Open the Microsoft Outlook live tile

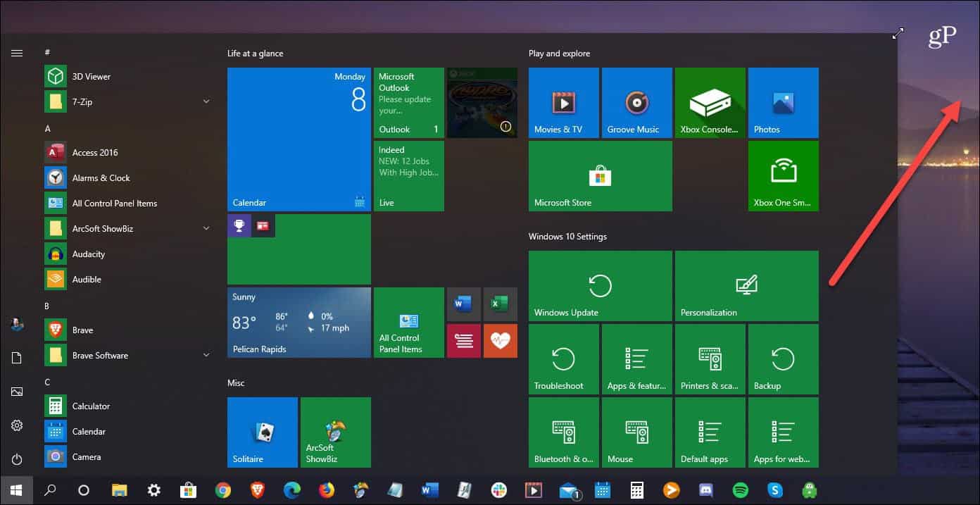[409, 103]
